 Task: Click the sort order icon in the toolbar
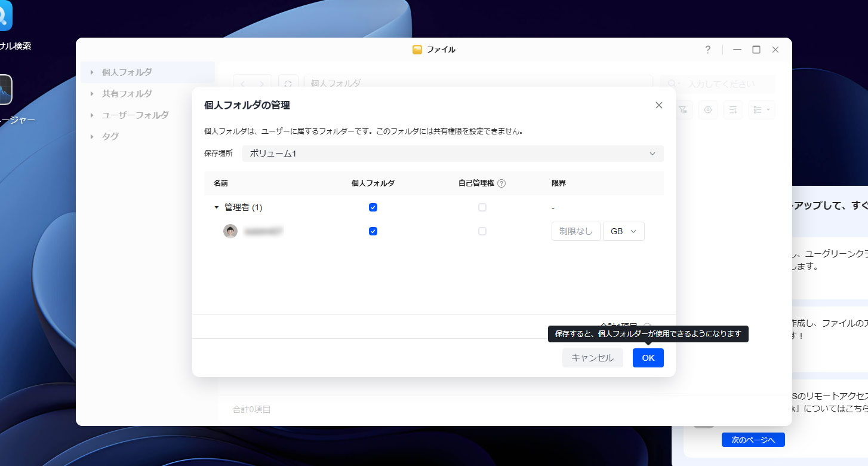pos(732,110)
